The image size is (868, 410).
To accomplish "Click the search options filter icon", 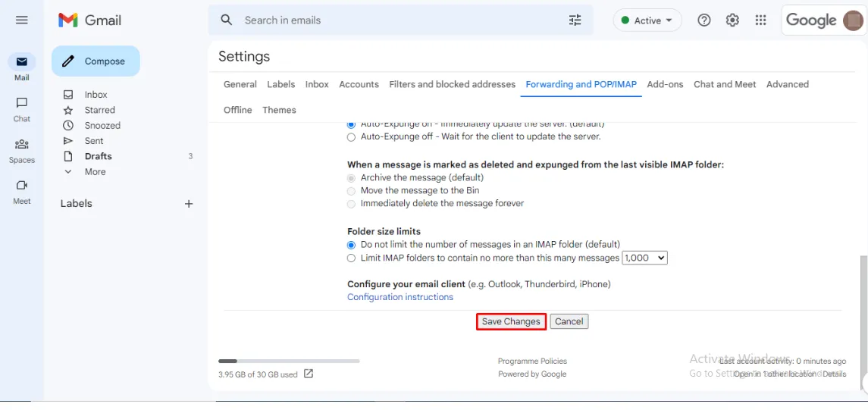I will [575, 20].
